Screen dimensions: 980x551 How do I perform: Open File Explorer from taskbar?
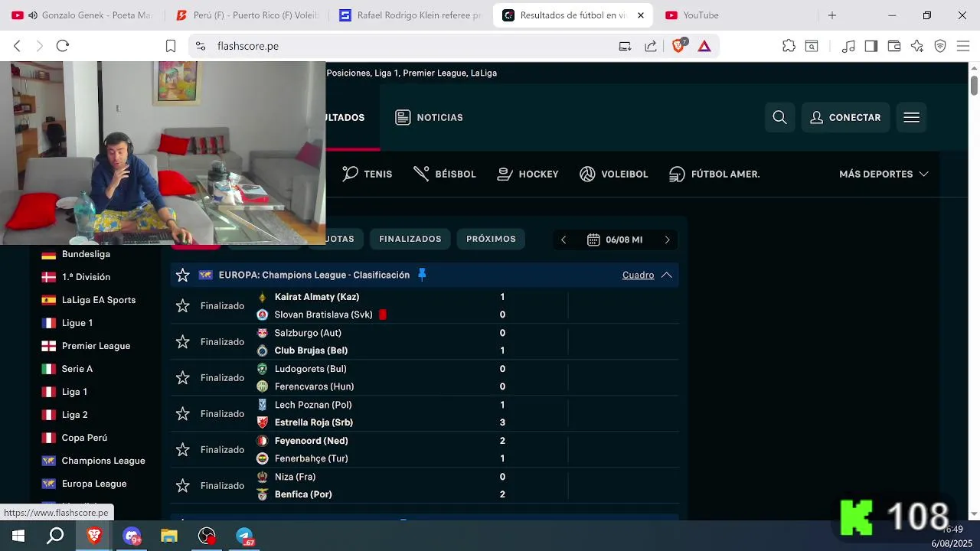[169, 536]
